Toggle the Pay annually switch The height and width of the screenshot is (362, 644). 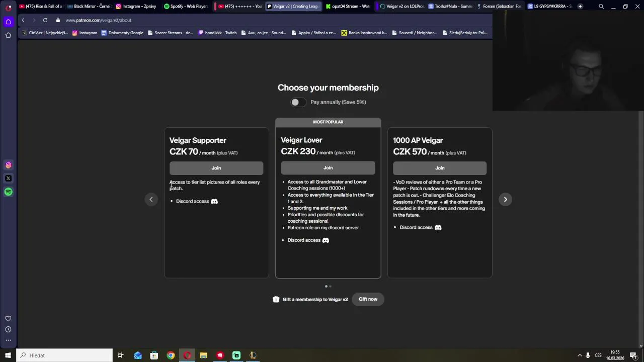point(298,102)
